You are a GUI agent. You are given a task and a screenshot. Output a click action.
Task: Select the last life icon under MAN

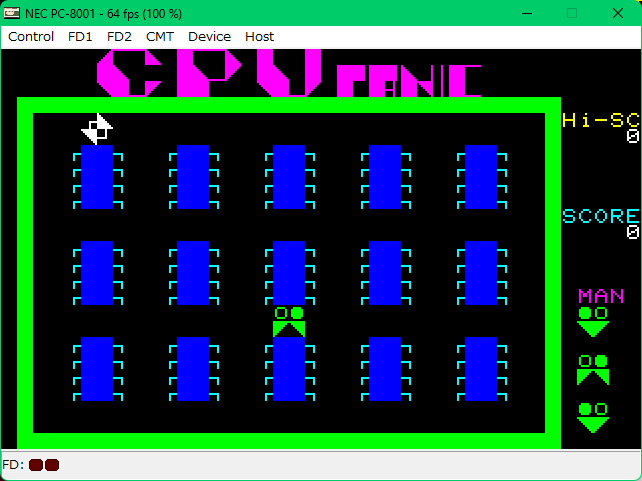(593, 417)
